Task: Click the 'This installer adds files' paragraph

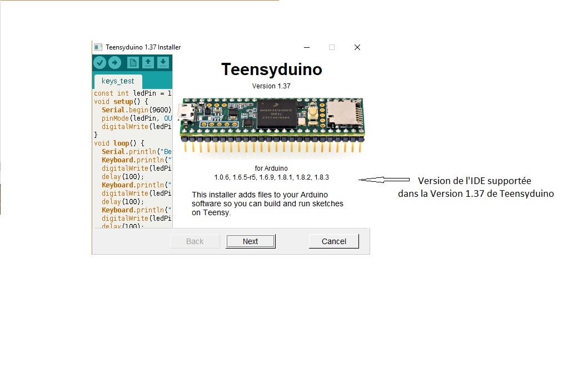Action: 267,204
